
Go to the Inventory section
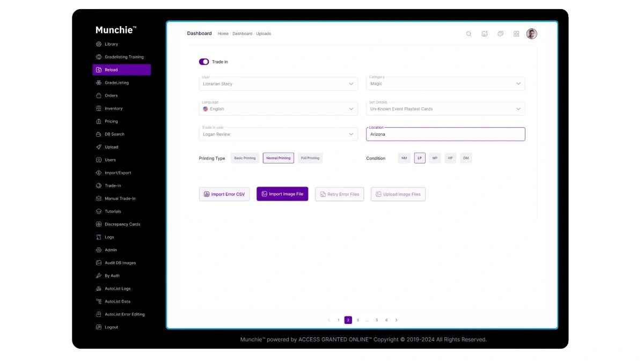113,108
